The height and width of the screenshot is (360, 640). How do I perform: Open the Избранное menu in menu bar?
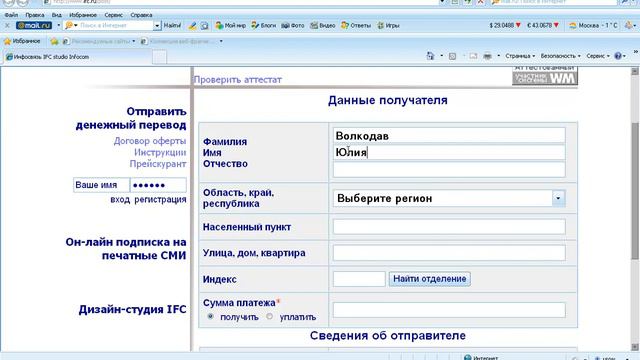coord(83,15)
